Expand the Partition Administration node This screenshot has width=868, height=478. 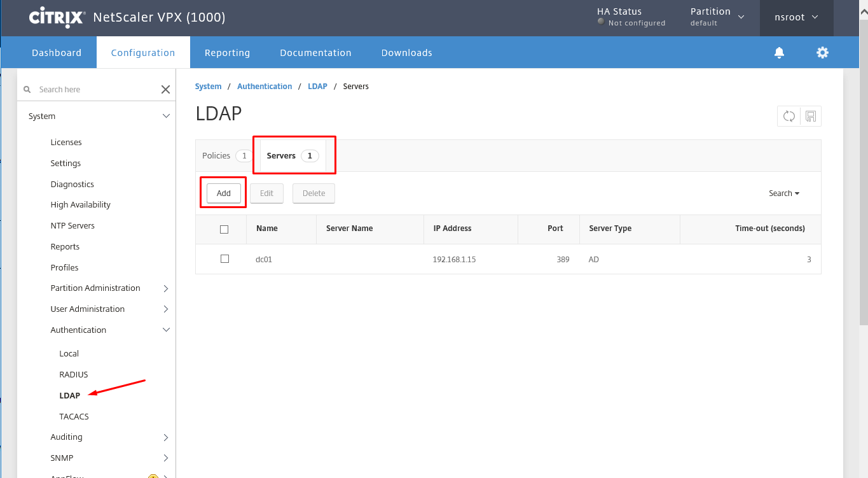(166, 288)
